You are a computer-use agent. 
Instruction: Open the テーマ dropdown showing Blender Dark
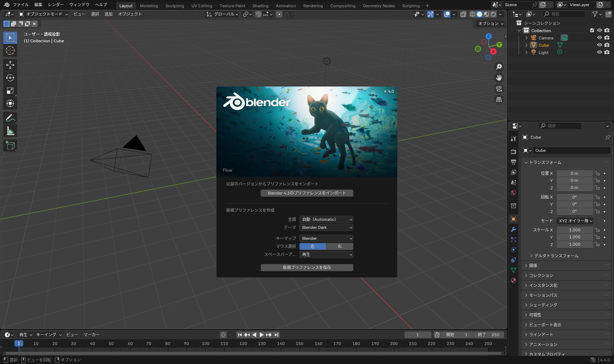tap(326, 227)
